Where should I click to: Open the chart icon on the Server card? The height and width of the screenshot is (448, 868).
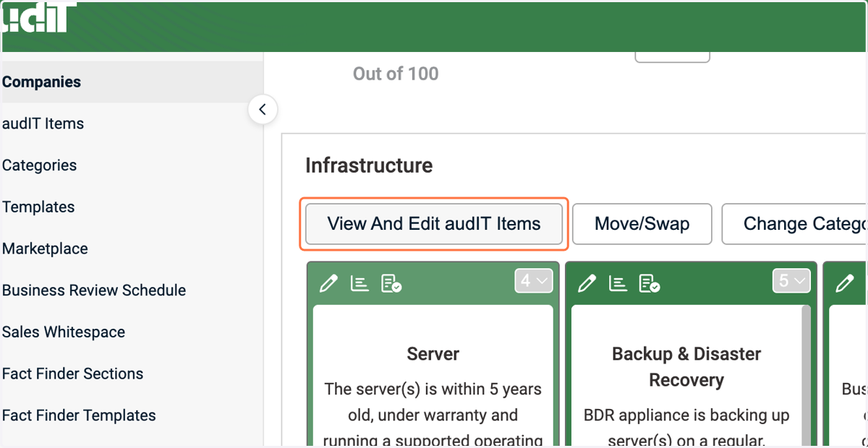[x=359, y=283]
